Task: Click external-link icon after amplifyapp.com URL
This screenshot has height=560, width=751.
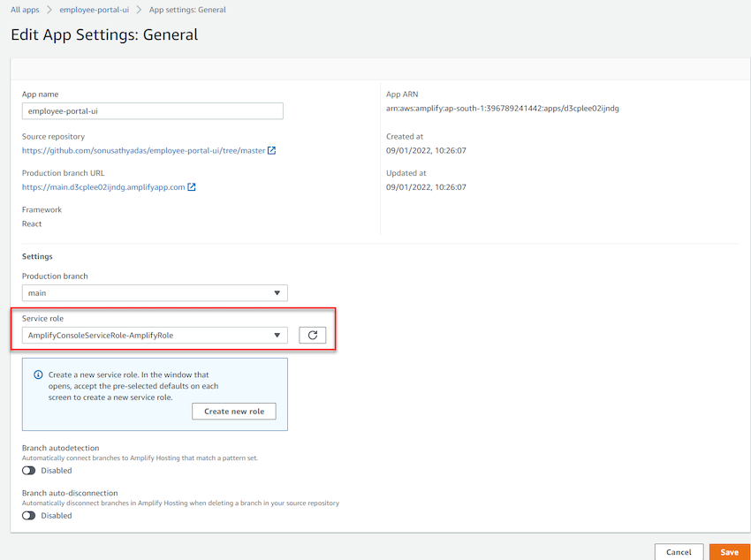Action: pos(191,187)
